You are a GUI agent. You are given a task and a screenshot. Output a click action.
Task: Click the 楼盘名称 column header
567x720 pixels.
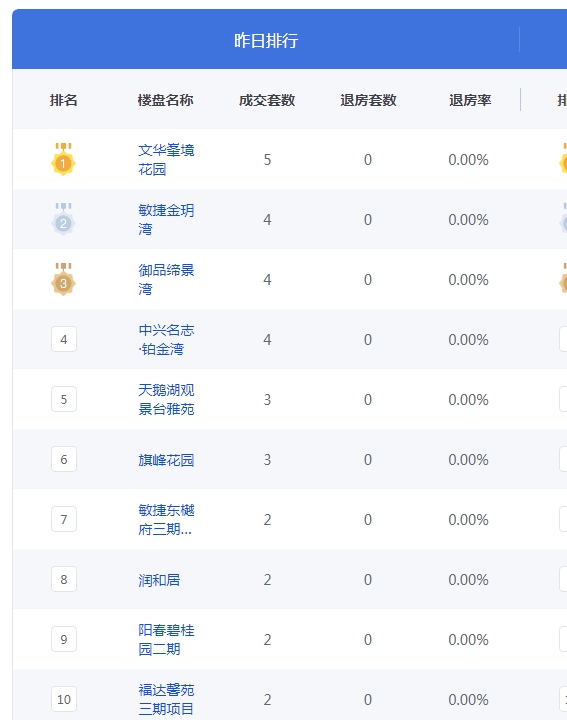165,100
